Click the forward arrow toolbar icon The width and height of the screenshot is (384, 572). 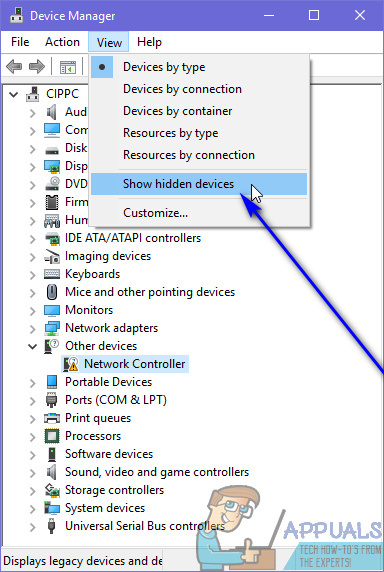coord(37,66)
